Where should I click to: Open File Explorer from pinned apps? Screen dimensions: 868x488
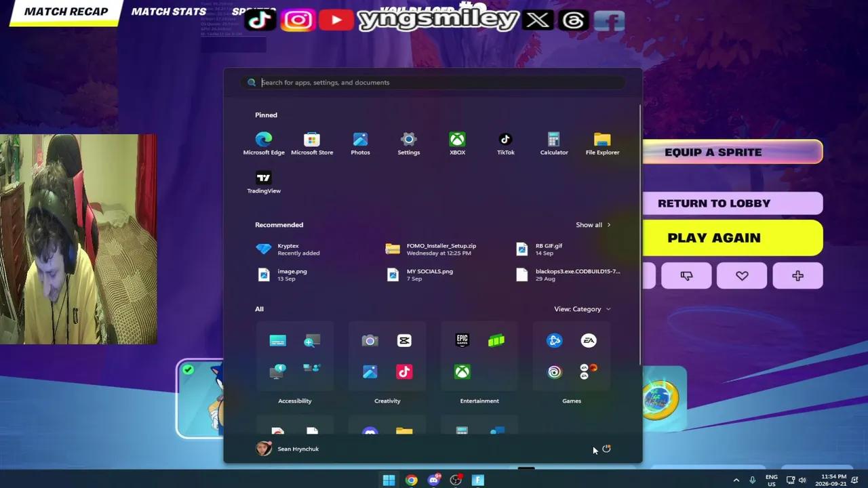click(x=602, y=144)
